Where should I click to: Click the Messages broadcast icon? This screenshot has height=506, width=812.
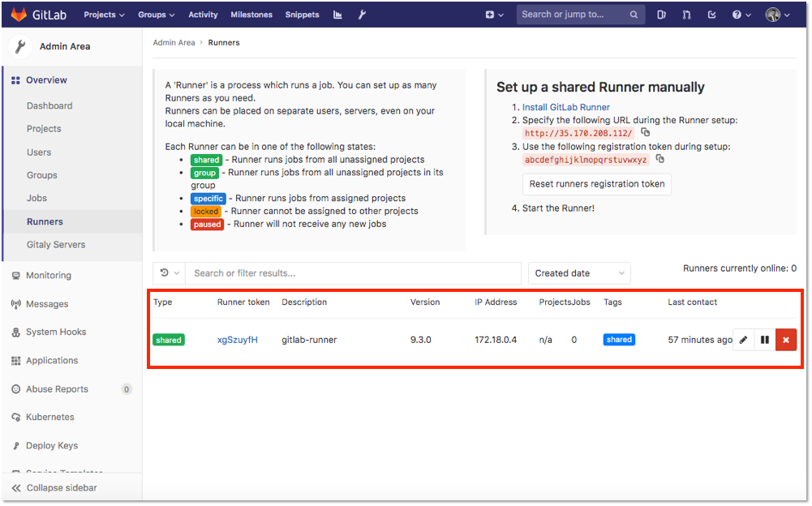tap(16, 304)
